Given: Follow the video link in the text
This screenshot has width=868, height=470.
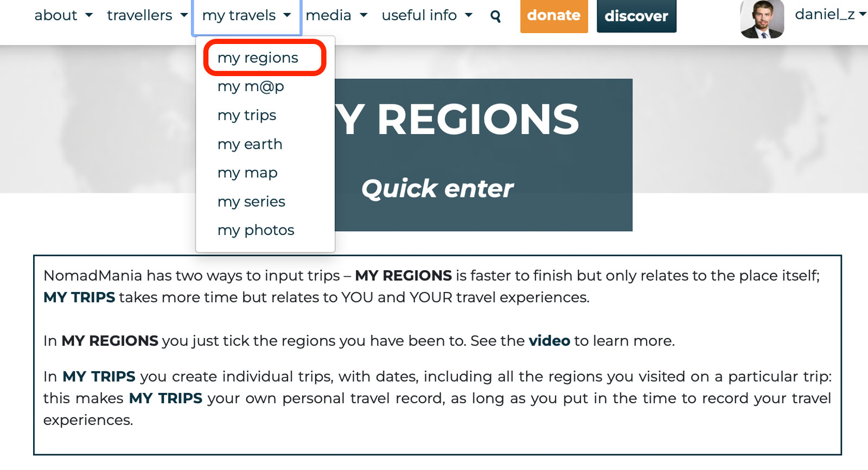Looking at the screenshot, I should pos(549,341).
